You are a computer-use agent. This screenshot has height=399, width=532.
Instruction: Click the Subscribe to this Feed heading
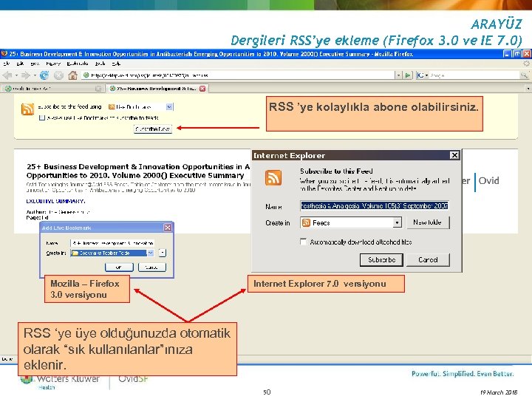coord(336,171)
